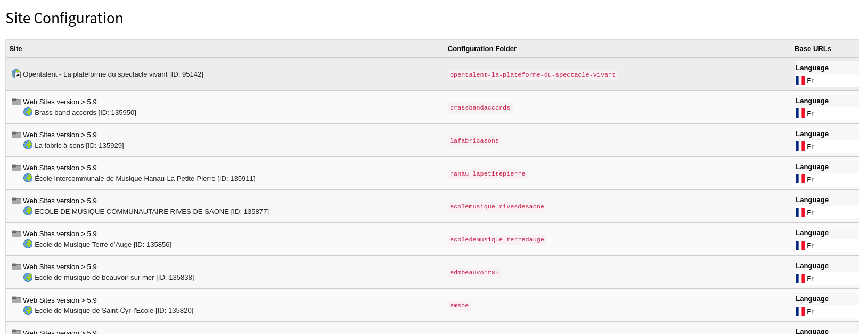Click the French flag in the brassbandaccords row

click(x=800, y=113)
